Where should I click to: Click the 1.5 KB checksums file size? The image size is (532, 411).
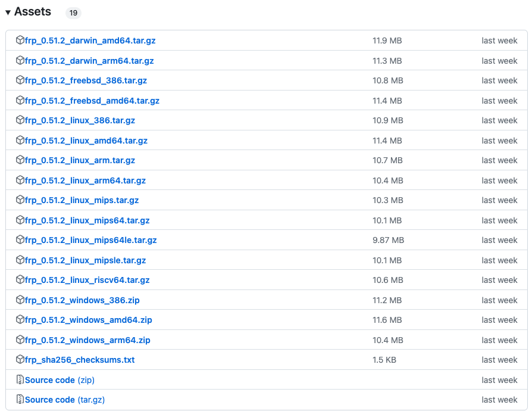[384, 360]
